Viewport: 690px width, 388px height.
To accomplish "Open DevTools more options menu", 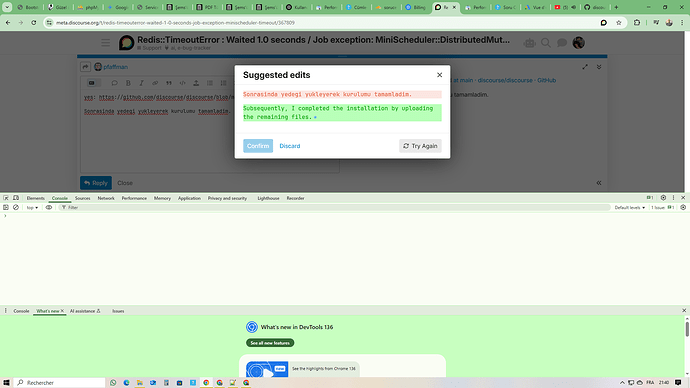I will coord(673,198).
